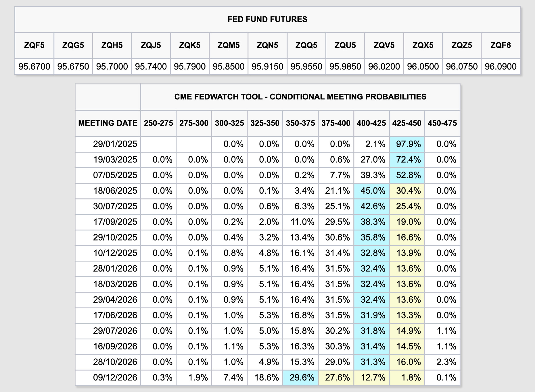Click the ZQU5 contract header
This screenshot has height=392, width=535.
(345, 45)
